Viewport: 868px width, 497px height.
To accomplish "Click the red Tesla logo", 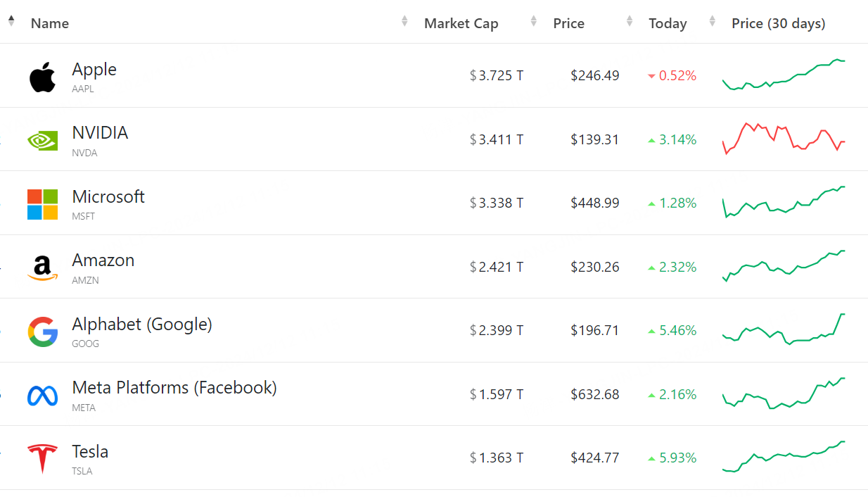I will click(x=42, y=459).
